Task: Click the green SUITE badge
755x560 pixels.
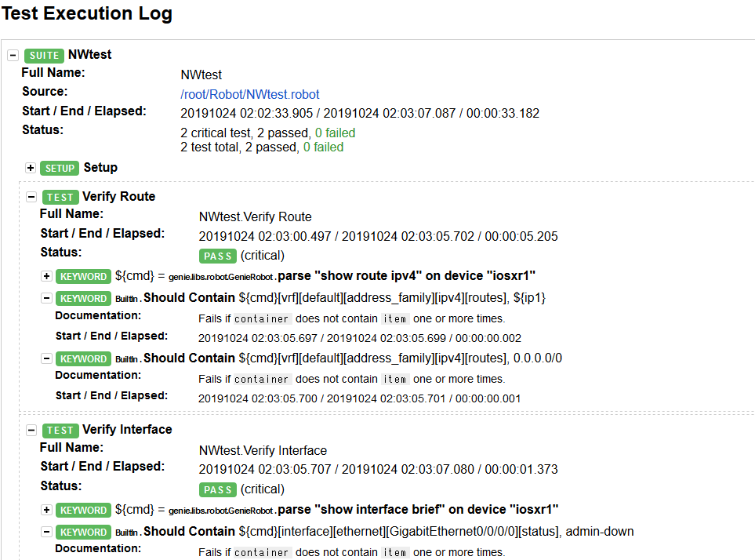Action: pyautogui.click(x=45, y=56)
